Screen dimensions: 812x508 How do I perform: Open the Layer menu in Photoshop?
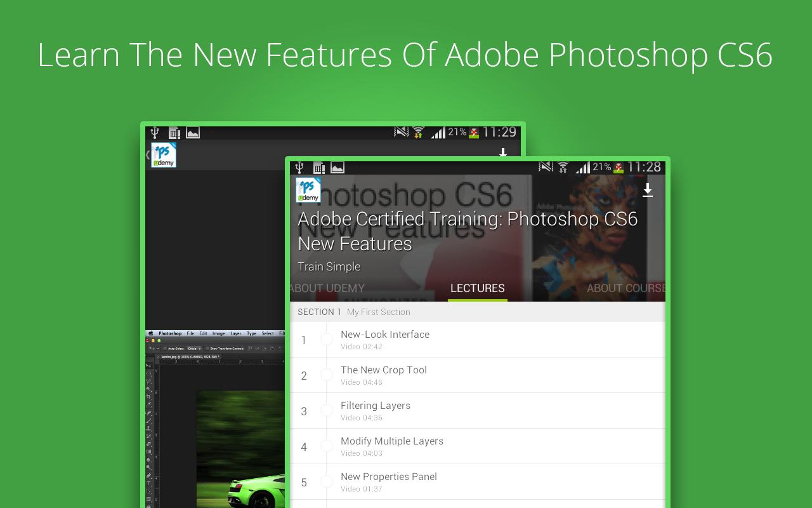pos(237,333)
